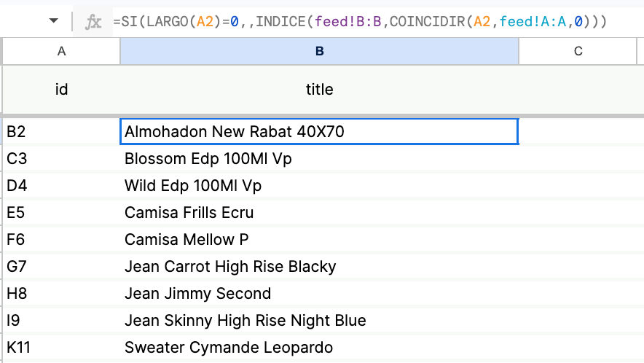Select the Sweater Cymande Leopardo cell
Screen dimensions: 644x363
(320, 348)
